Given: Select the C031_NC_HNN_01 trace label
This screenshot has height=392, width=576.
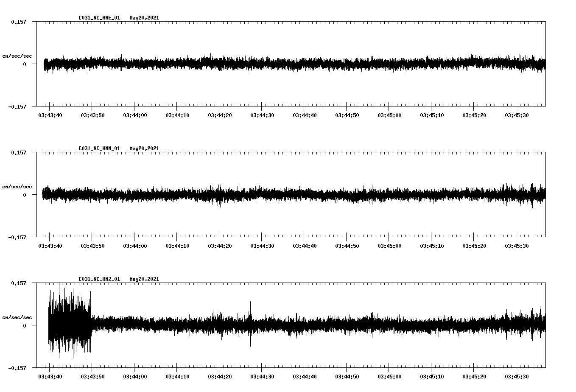Looking at the screenshot, I should (x=98, y=148).
